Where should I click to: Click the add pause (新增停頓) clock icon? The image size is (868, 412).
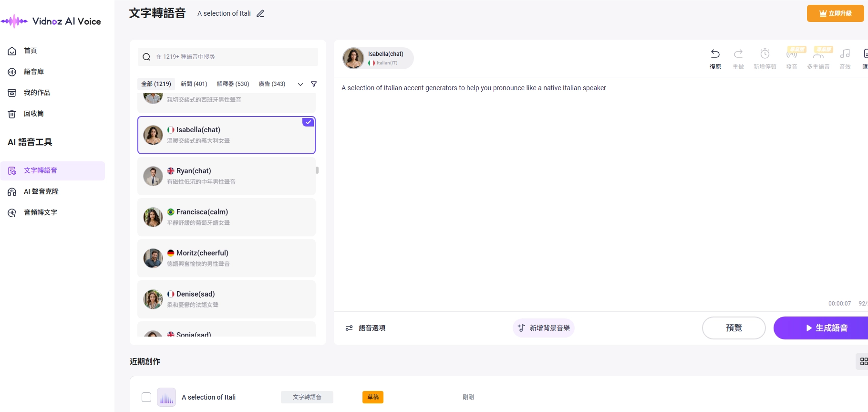[765, 54]
